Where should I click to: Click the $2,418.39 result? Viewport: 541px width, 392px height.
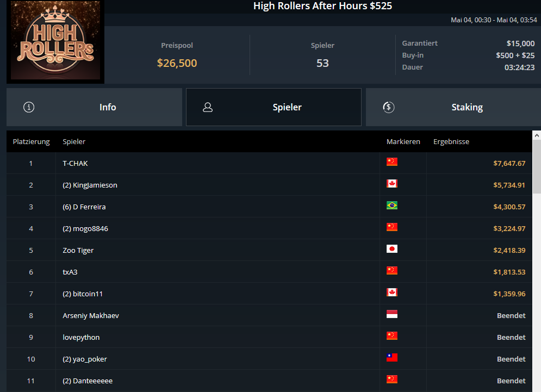point(509,250)
